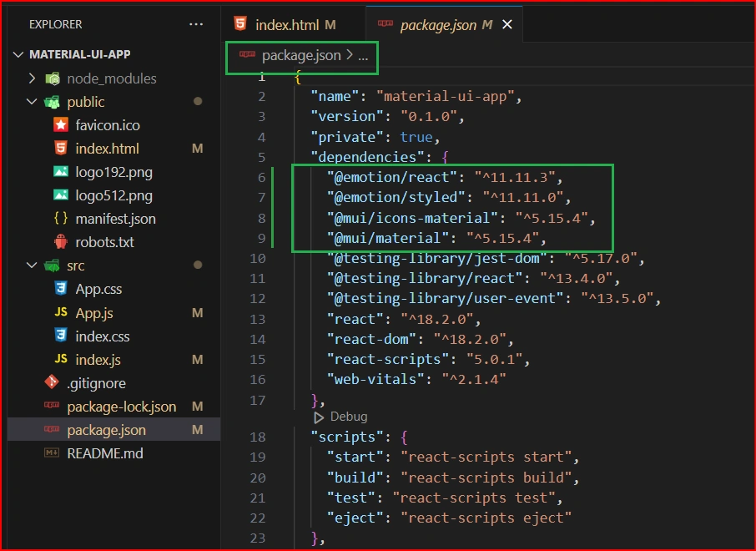Click the "scripts" key text
Screen dimensions: 756x551
(x=347, y=437)
